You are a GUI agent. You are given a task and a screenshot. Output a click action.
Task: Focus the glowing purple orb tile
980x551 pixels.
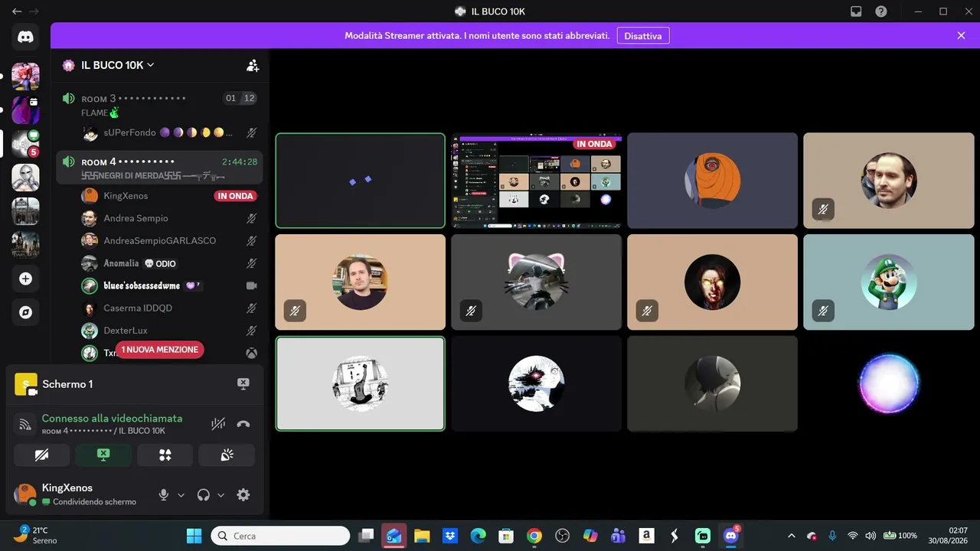888,383
